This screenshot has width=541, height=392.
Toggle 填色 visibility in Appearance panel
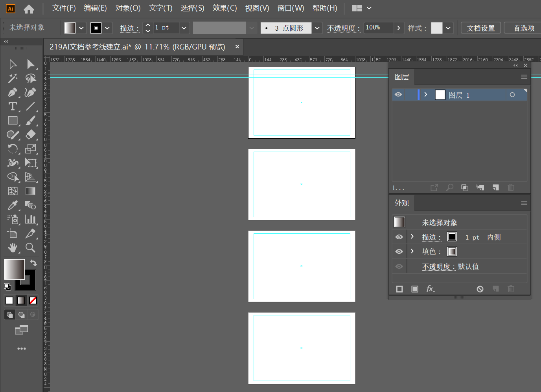tap(399, 251)
